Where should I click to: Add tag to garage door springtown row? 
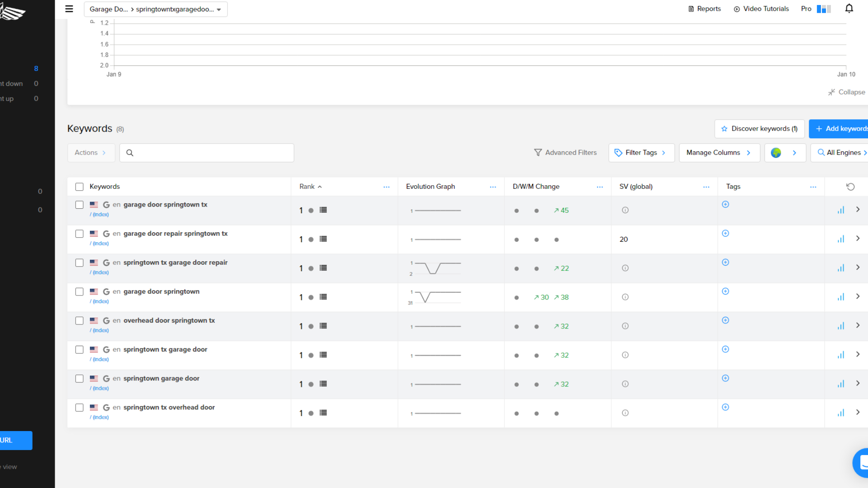pos(726,291)
